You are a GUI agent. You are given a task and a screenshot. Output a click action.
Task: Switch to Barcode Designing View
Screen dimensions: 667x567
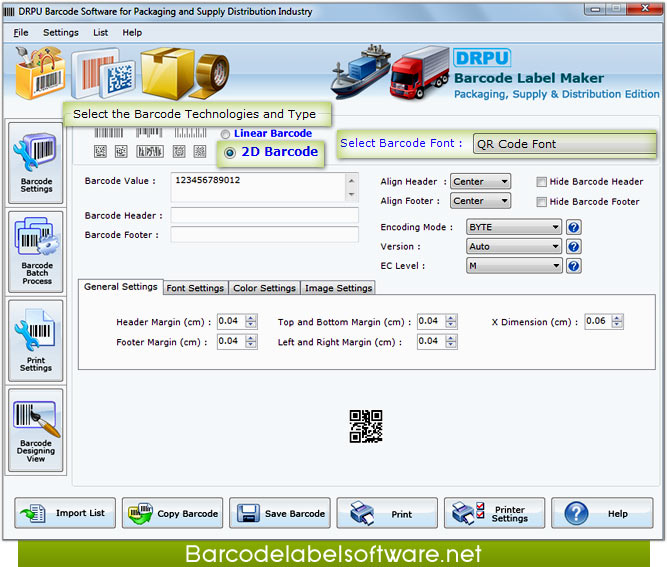click(36, 430)
